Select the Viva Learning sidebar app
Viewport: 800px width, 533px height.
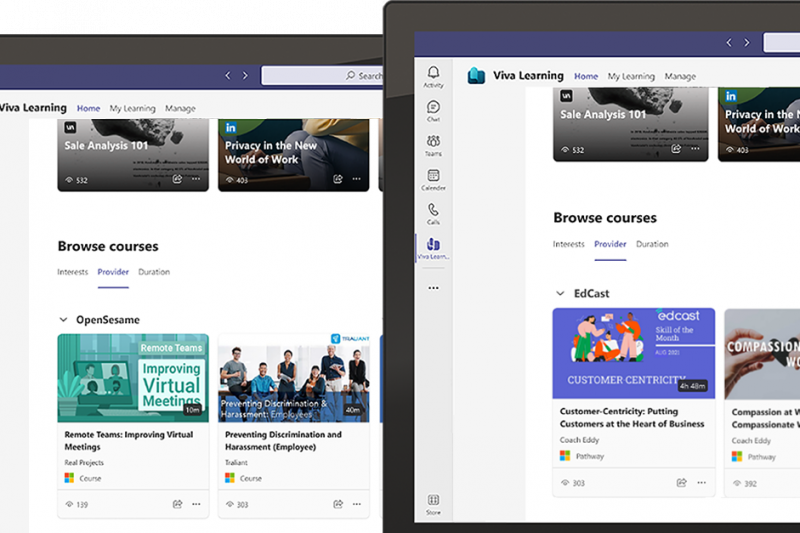[x=433, y=248]
